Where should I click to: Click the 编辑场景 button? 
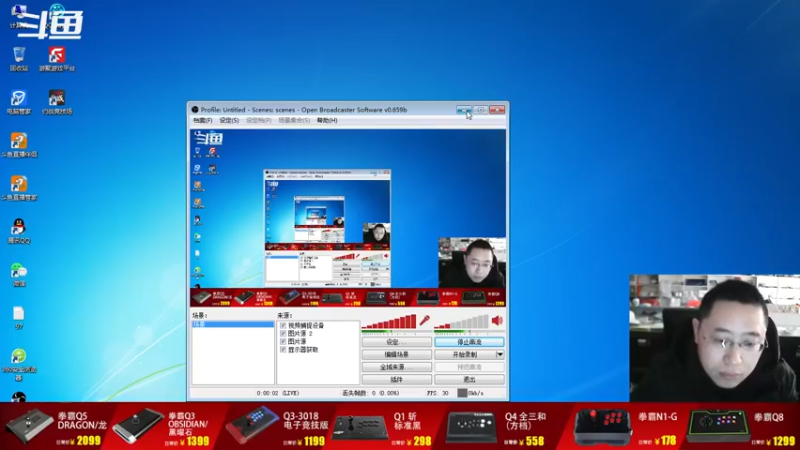click(x=396, y=355)
